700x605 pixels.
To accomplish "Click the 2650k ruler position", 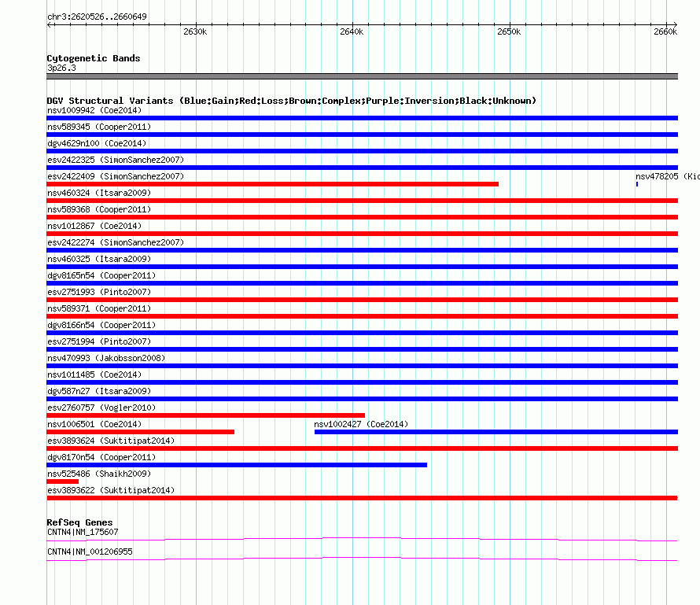I will pyautogui.click(x=509, y=31).
